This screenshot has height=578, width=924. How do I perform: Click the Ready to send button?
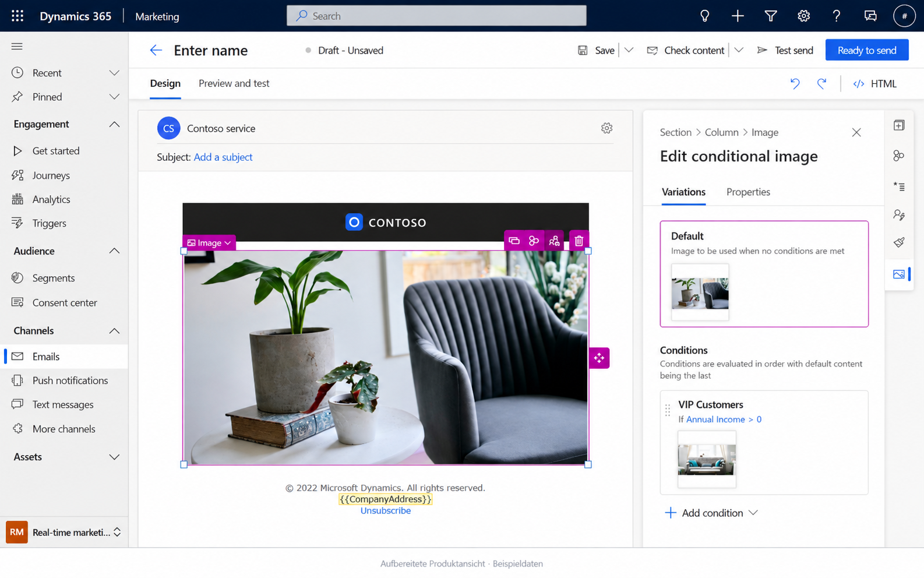867,50
